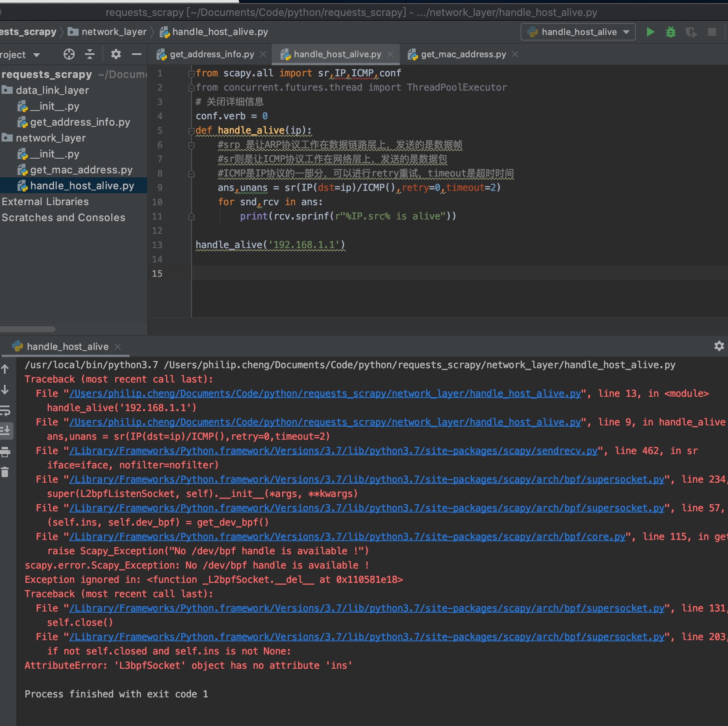This screenshot has width=728, height=726.
Task: Click the horizontal scrollbar under the Project panel
Action: [x=28, y=329]
